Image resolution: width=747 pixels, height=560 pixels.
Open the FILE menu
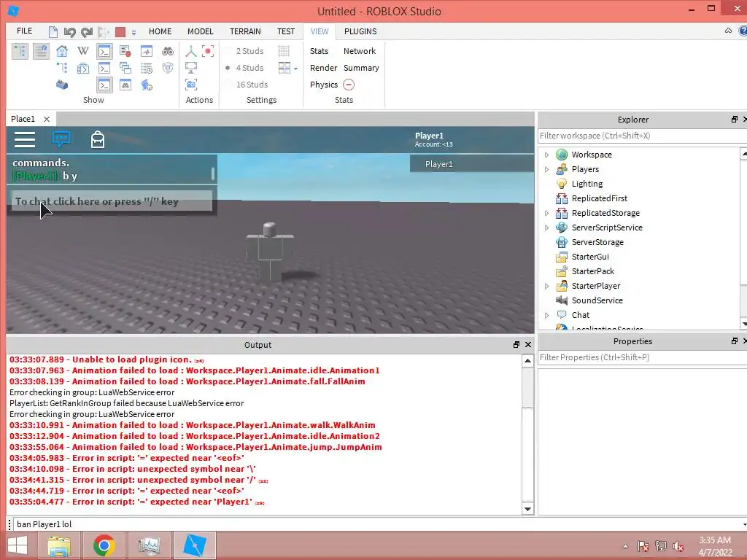[24, 31]
